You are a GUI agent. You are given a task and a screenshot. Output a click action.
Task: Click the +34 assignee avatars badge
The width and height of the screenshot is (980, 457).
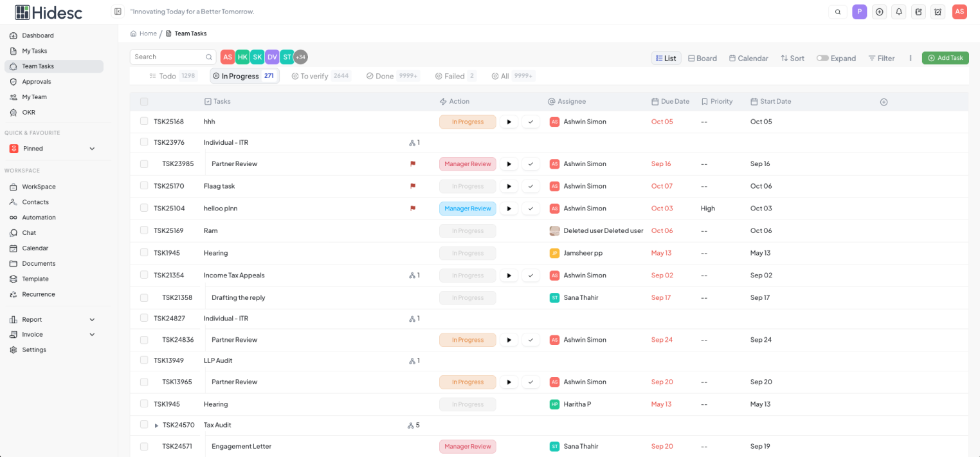click(300, 57)
